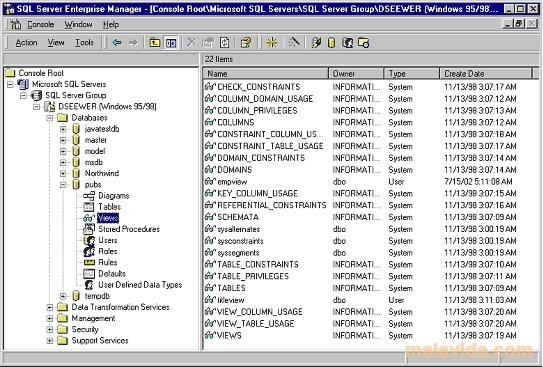The image size is (543, 367).
Task: Expand the Support Services folder
Action: coord(50,341)
